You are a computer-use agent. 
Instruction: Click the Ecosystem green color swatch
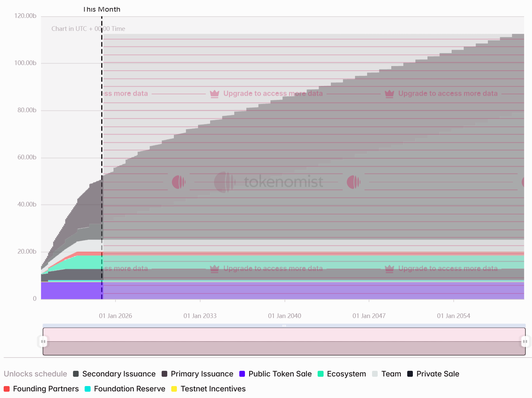pos(321,374)
